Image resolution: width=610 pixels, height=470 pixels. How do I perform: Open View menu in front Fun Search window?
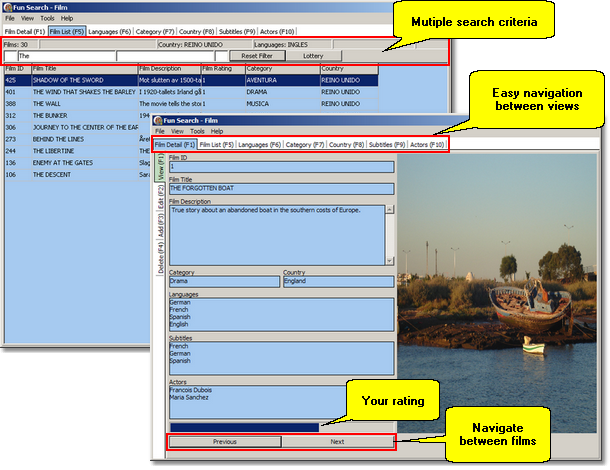(x=177, y=131)
